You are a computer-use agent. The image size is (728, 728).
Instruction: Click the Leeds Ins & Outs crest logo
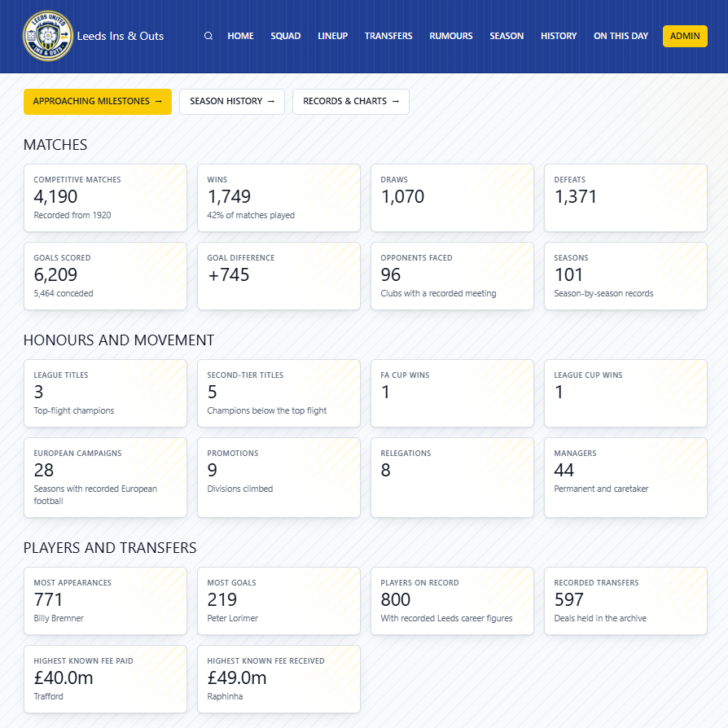click(x=48, y=36)
